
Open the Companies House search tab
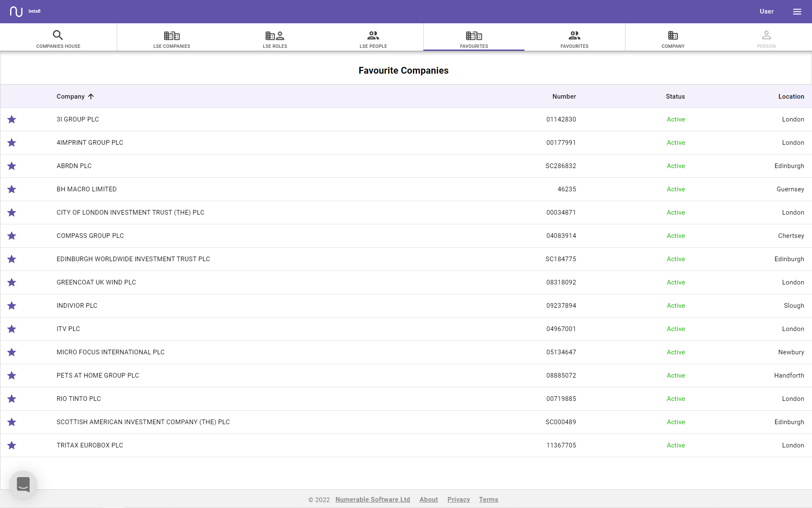pyautogui.click(x=58, y=37)
